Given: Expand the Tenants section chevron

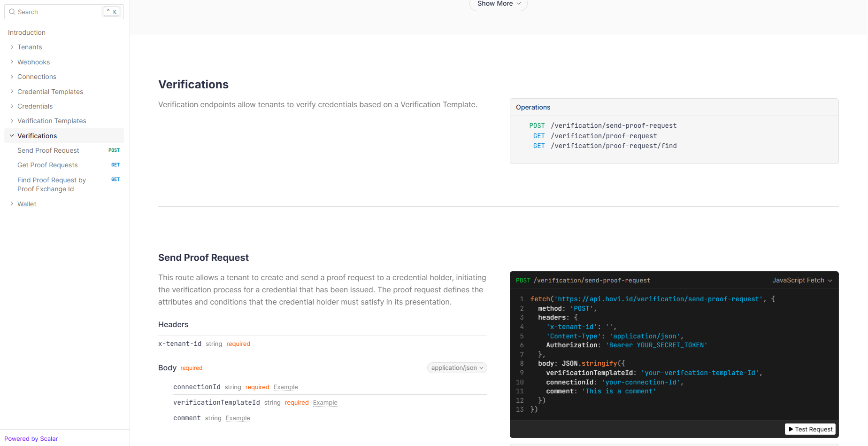Looking at the screenshot, I should coord(12,47).
